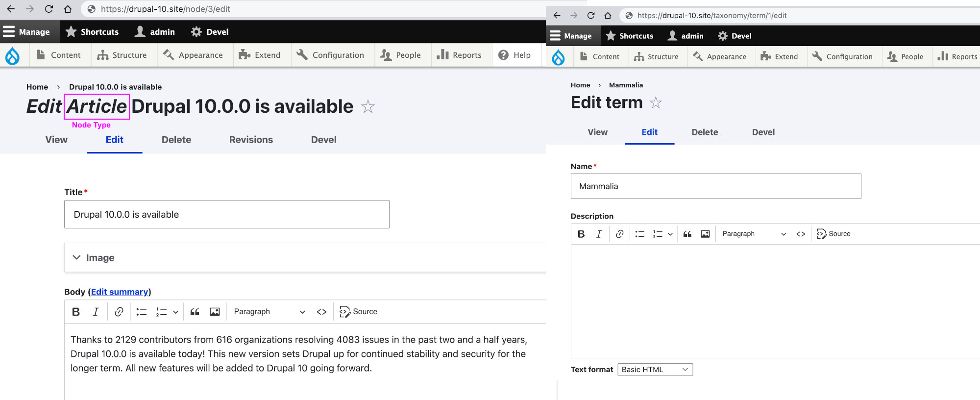Click the Mammalia breadcrumb link

(x=626, y=85)
